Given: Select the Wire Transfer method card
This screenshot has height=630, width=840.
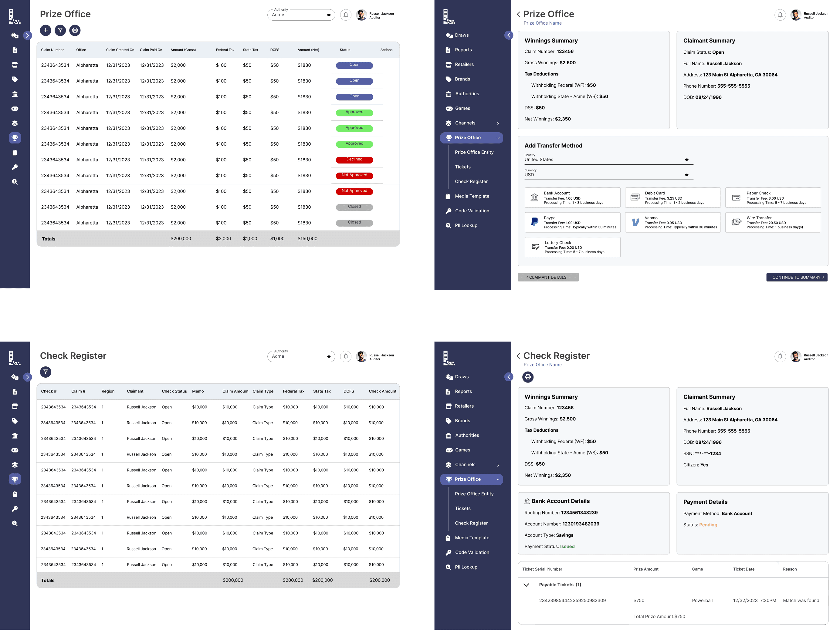Looking at the screenshot, I should coord(773,222).
